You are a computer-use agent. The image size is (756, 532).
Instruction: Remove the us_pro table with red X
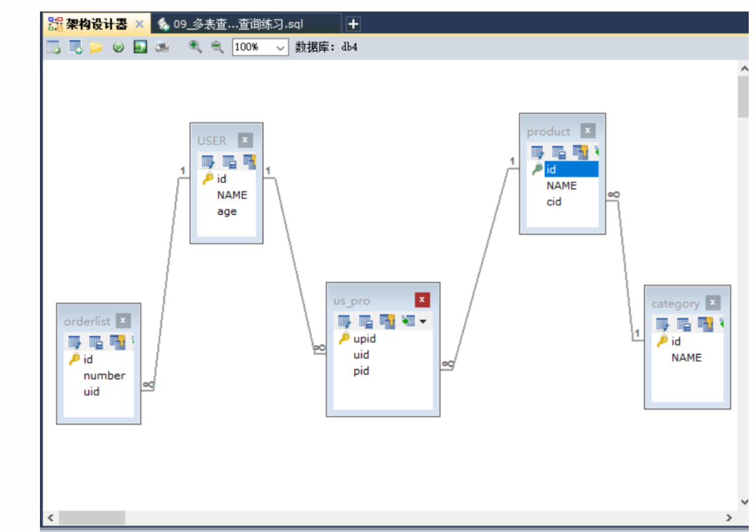coord(422,300)
